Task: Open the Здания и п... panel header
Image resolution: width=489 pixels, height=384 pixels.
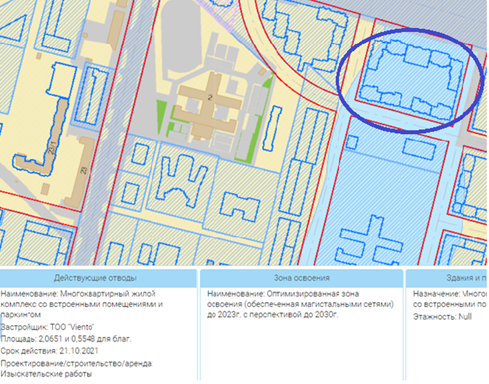Action: (x=447, y=278)
